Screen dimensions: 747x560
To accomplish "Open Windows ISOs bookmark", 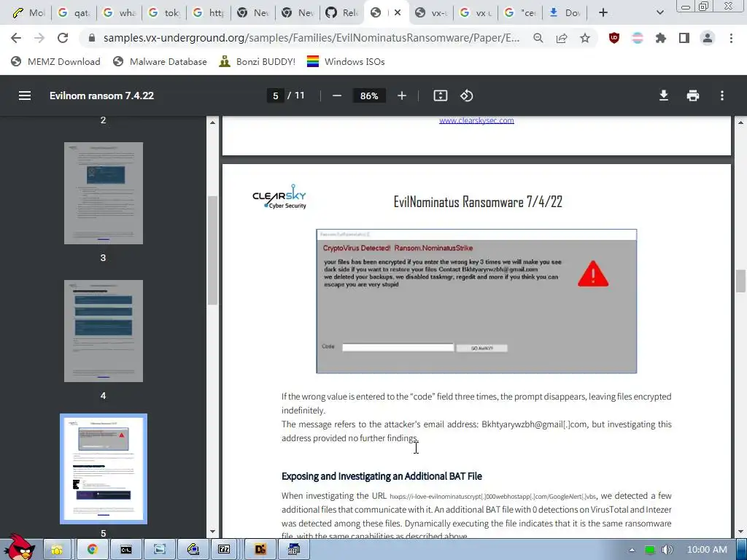I will [x=346, y=61].
